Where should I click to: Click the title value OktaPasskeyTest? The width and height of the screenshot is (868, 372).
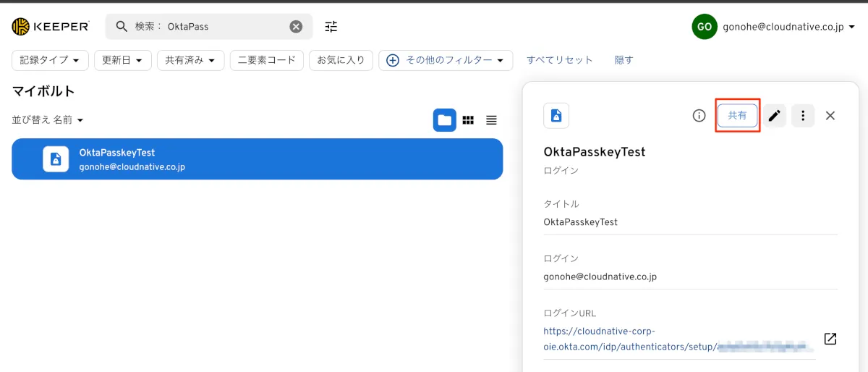[x=581, y=222]
